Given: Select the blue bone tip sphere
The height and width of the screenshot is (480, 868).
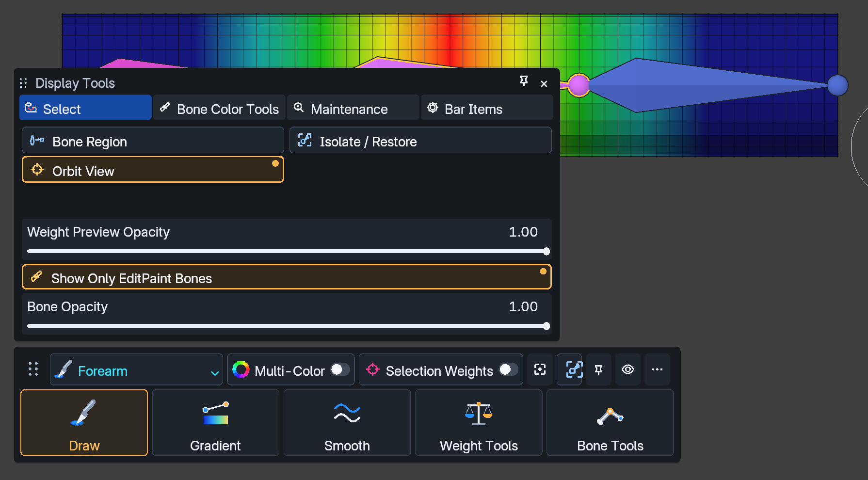Looking at the screenshot, I should coord(837,85).
